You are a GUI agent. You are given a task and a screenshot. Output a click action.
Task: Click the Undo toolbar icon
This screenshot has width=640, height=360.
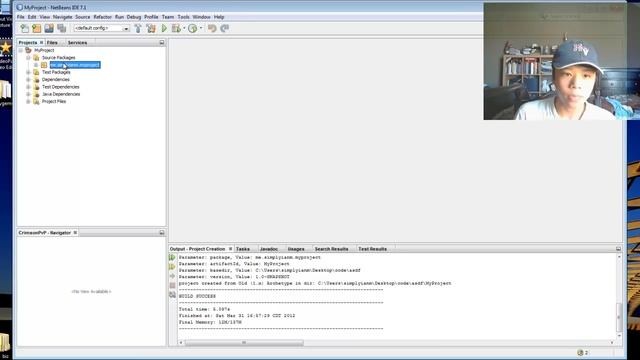click(x=212, y=28)
